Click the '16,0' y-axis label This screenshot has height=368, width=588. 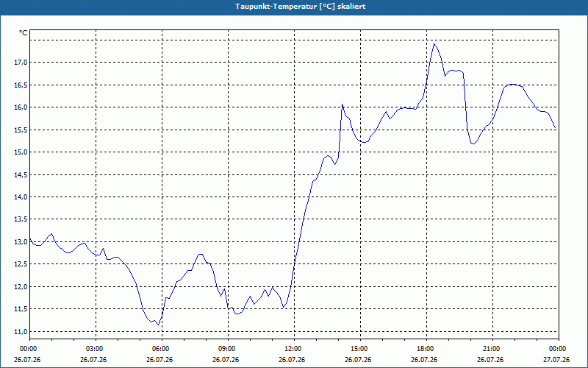[x=21, y=107]
